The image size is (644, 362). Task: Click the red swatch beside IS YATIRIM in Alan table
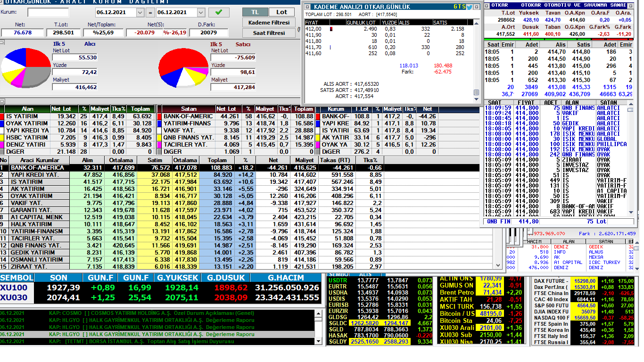[x=2, y=116]
